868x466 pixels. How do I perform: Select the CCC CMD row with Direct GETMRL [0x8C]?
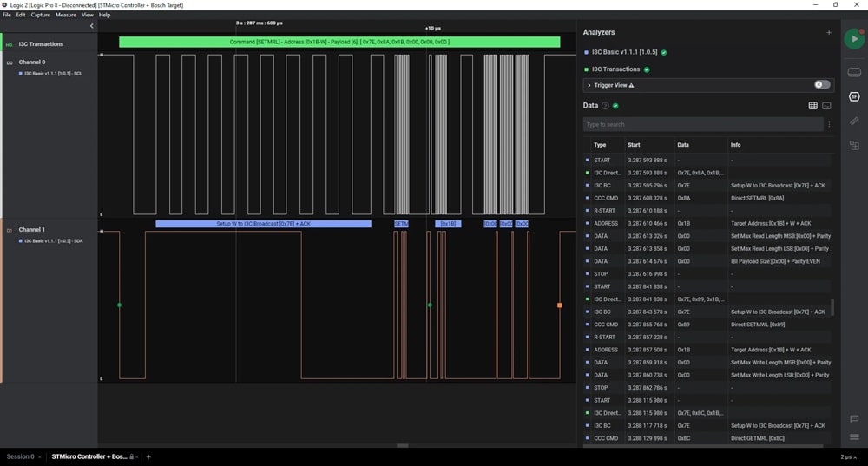pyautogui.click(x=708, y=438)
